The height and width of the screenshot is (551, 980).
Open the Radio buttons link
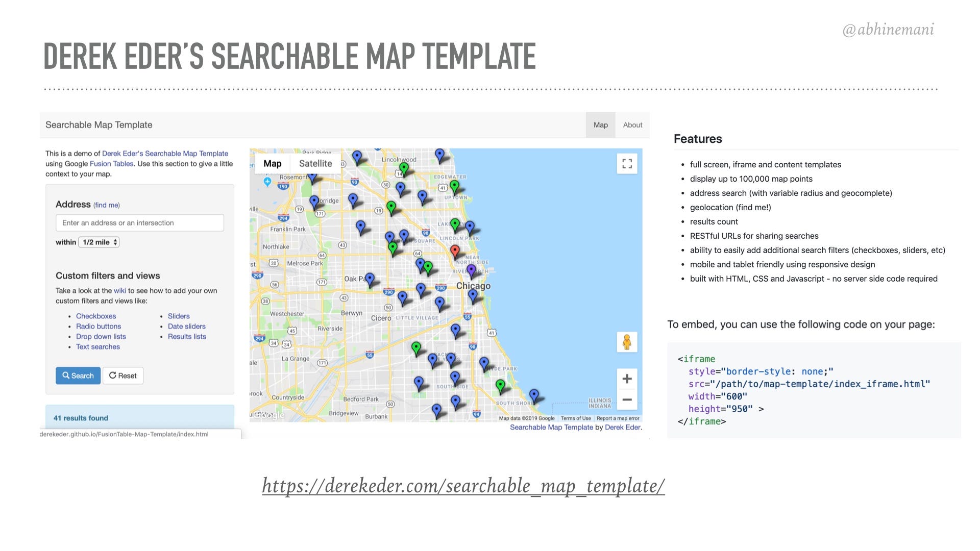tap(99, 327)
